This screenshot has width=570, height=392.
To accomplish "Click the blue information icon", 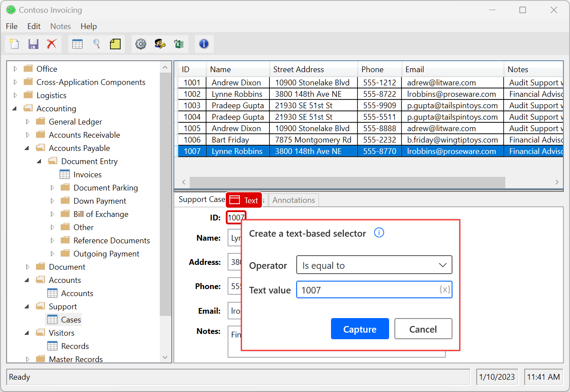I will coord(204,44).
